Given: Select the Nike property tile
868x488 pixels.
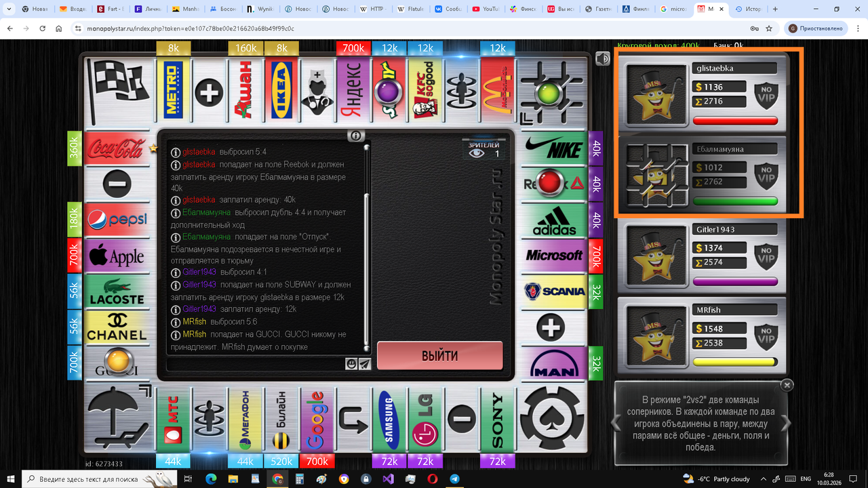Looking at the screenshot, I should tap(553, 148).
